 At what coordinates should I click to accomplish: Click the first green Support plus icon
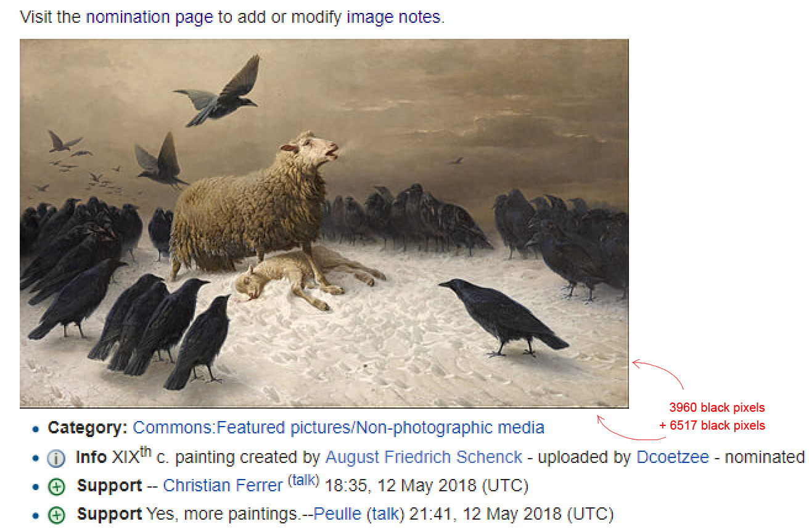[x=55, y=486]
